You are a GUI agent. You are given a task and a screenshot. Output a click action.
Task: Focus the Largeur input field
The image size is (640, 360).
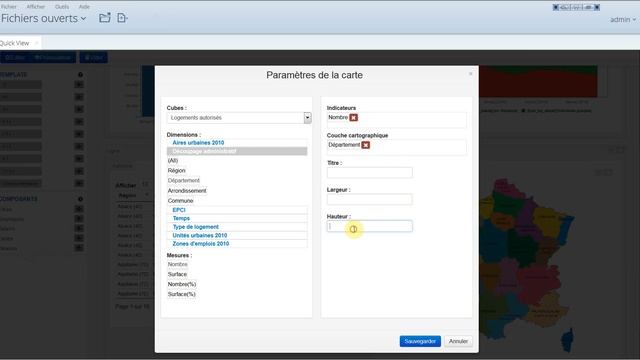tap(369, 200)
